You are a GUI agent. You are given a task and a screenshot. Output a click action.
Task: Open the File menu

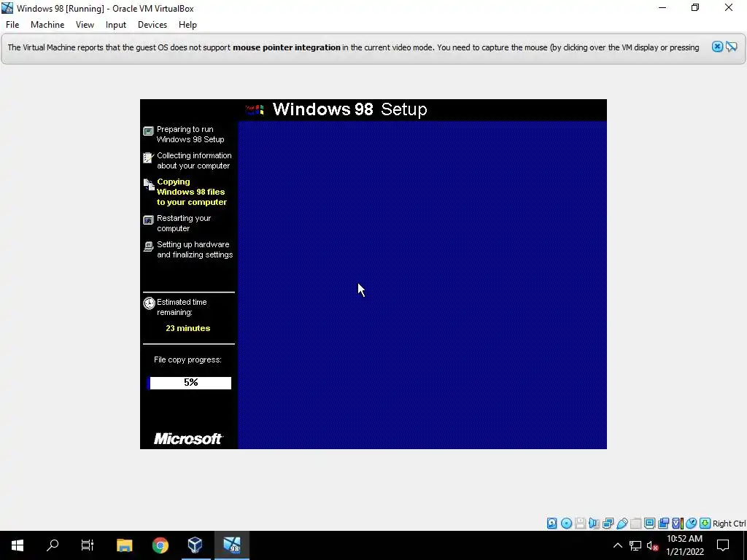(x=12, y=25)
